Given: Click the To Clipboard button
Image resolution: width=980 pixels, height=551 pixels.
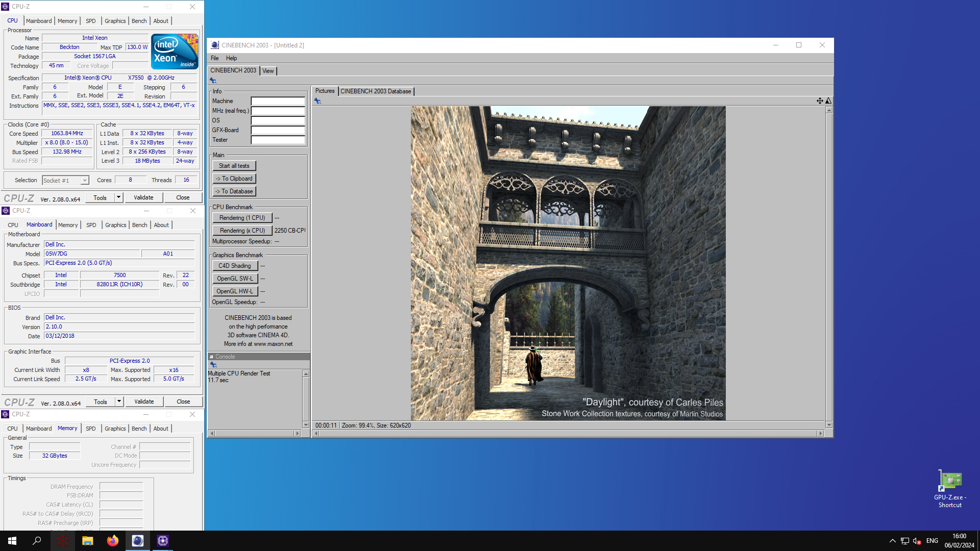Looking at the screenshot, I should click(x=234, y=179).
